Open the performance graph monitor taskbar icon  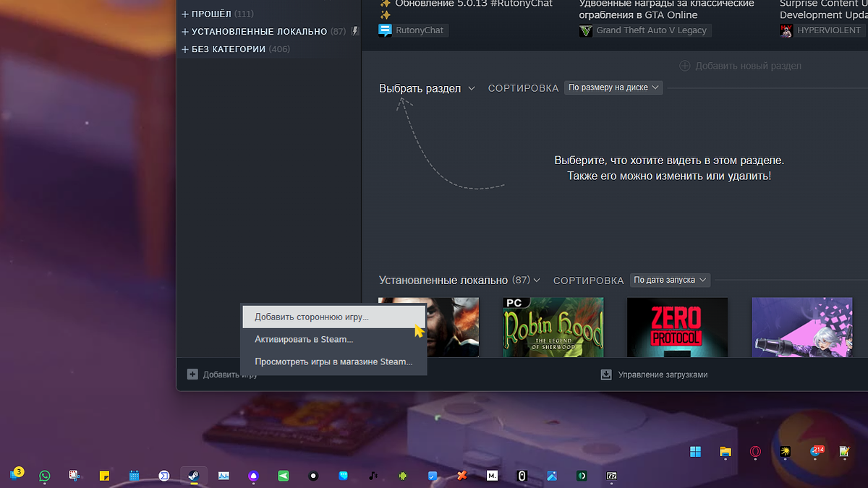point(224,476)
